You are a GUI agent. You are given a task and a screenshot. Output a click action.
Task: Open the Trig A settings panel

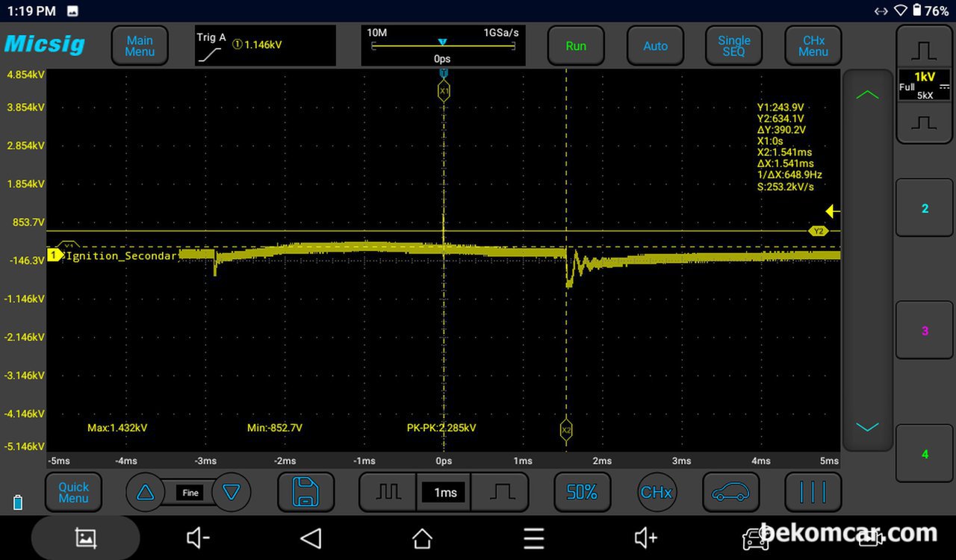pyautogui.click(x=265, y=46)
